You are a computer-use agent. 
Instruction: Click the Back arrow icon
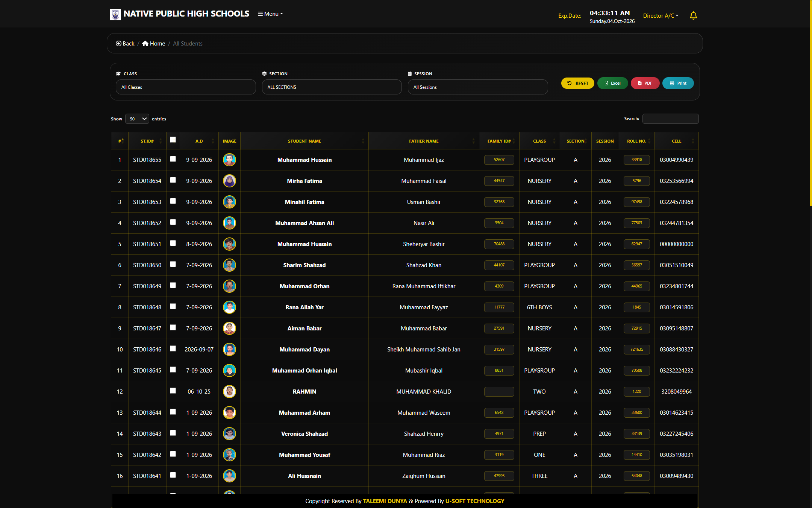[x=118, y=44]
